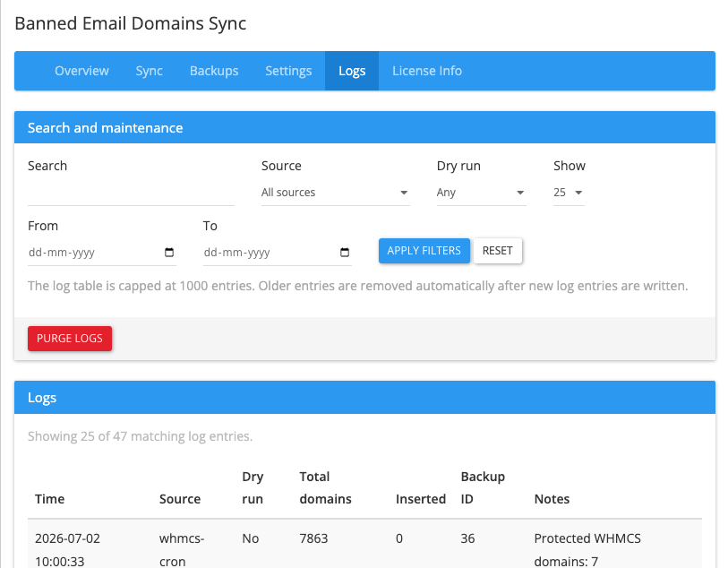Click the Purge Logs button

pos(70,338)
